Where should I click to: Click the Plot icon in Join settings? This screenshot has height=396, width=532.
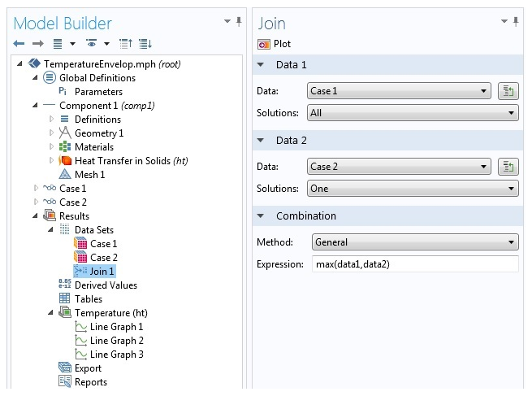(264, 44)
